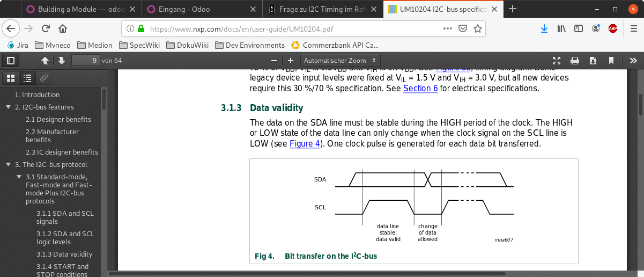Zoom out of the PDF
Image resolution: width=644 pixels, height=277 pixels.
pyautogui.click(x=274, y=61)
